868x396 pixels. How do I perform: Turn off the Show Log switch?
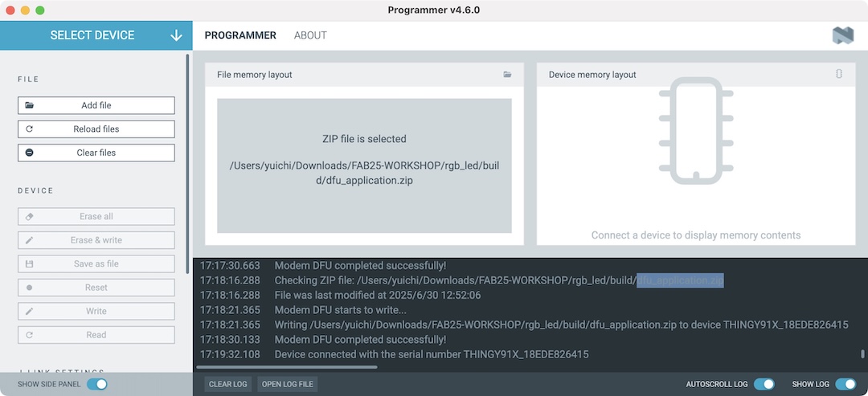click(x=845, y=384)
